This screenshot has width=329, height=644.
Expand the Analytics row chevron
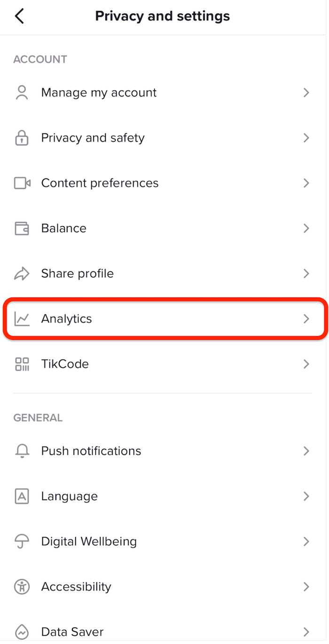(x=306, y=319)
